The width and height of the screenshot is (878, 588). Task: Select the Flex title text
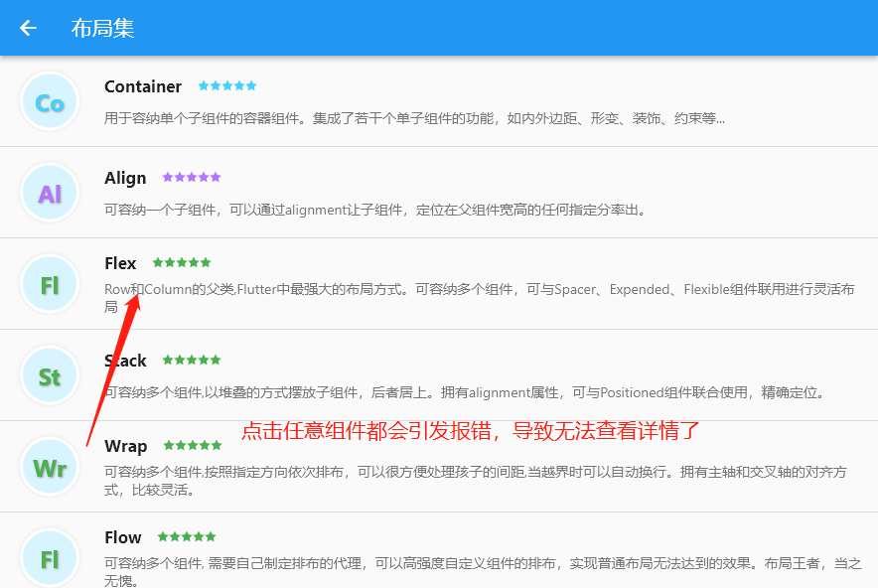tap(120, 263)
